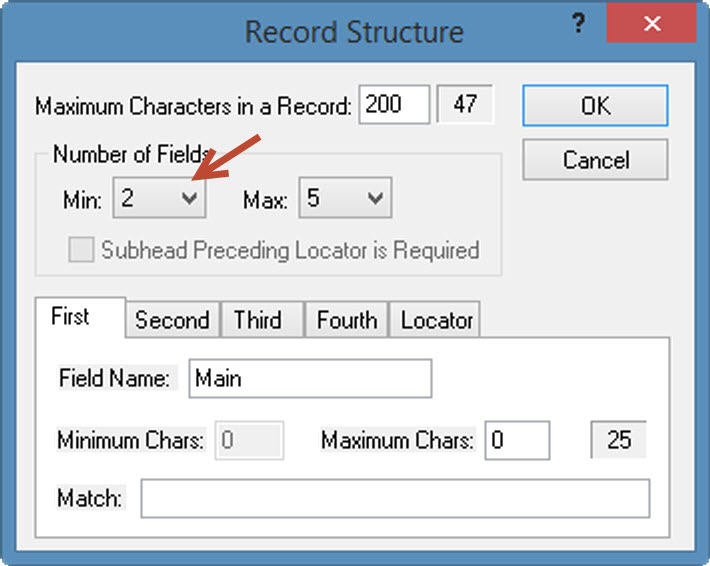Show the Locator tab
The width and height of the screenshot is (710, 566).
tap(436, 320)
